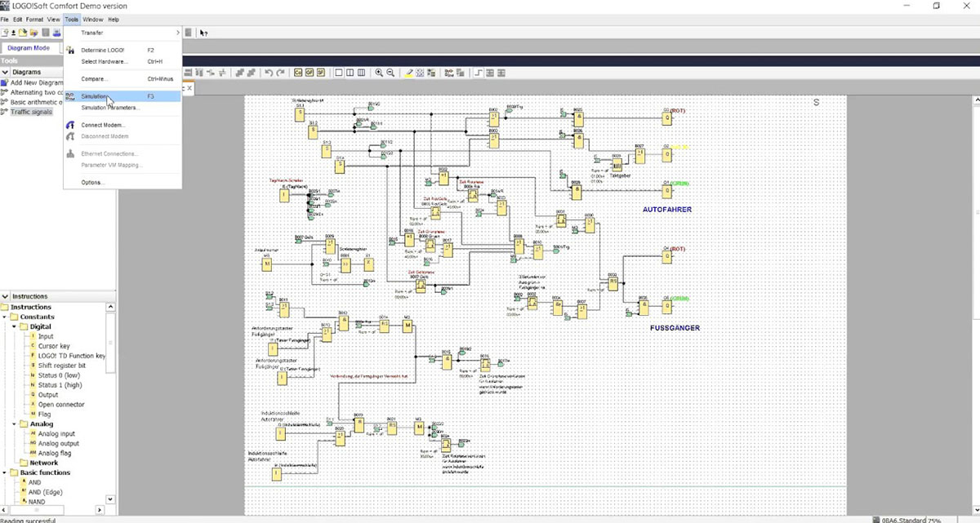This screenshot has width=980, height=523.
Task: Open the Format menu
Action: click(x=34, y=19)
